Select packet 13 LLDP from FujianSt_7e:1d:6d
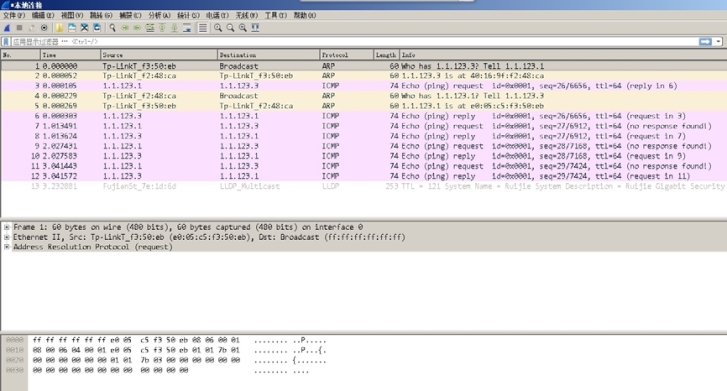This screenshot has width=727, height=391. click(364, 186)
